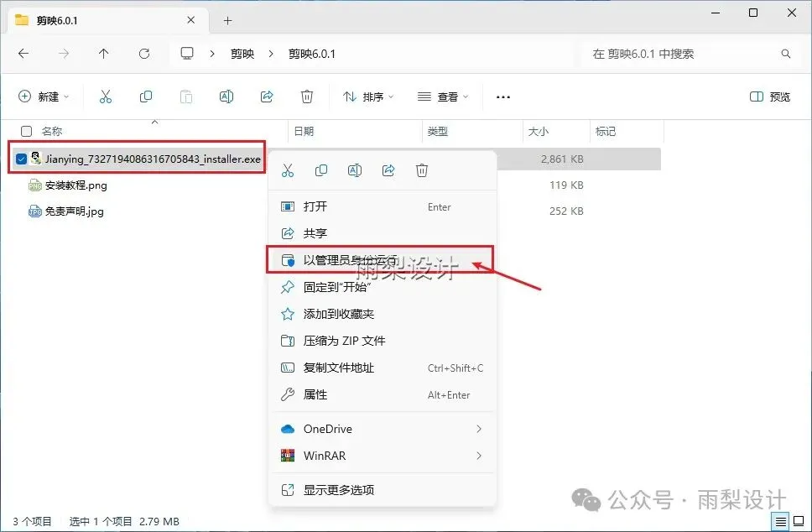
Task: Select the file 安装教程.png
Action: pyautogui.click(x=76, y=185)
